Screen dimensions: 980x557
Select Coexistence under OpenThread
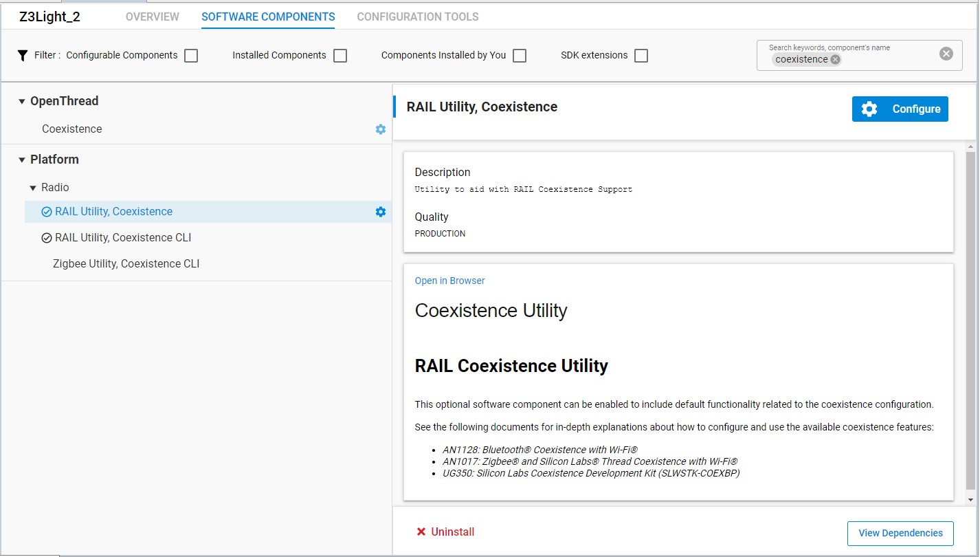(72, 129)
